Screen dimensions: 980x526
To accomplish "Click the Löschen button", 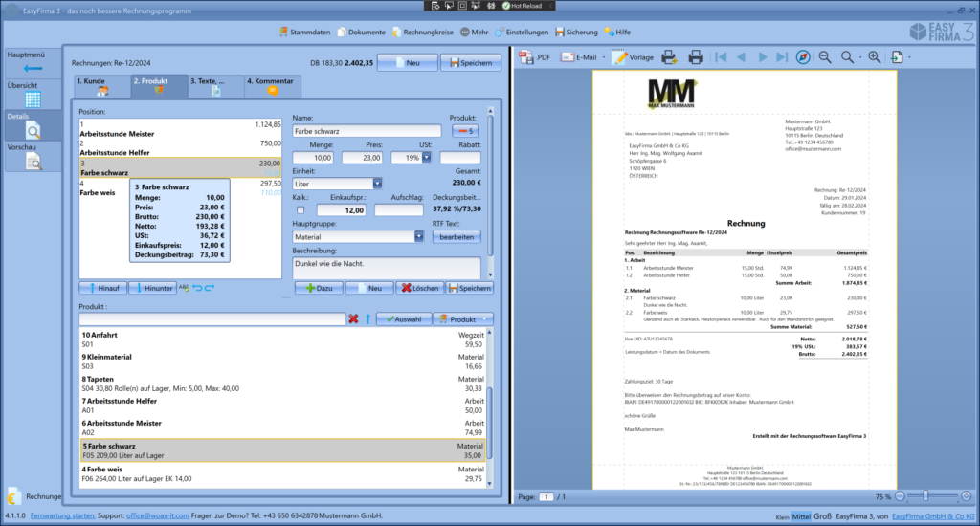I will click(417, 288).
